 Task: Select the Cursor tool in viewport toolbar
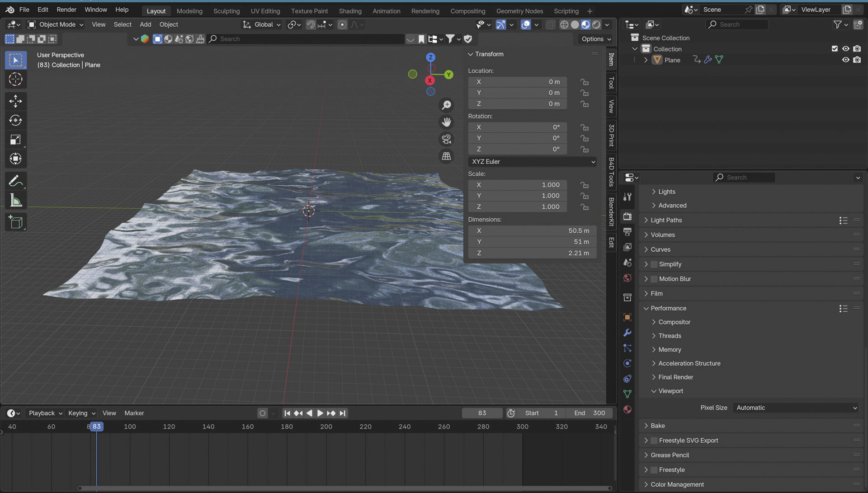(x=15, y=80)
